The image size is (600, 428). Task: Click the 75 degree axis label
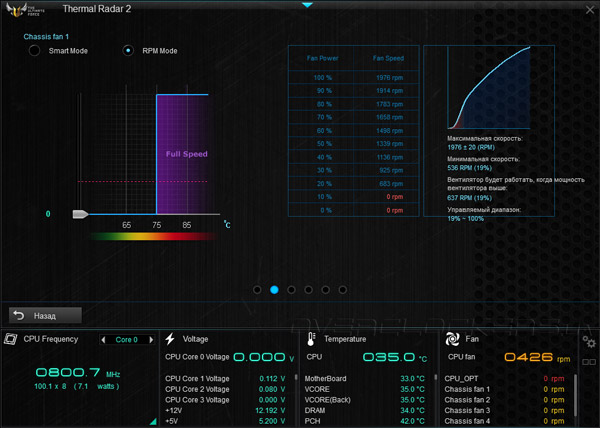point(157,225)
